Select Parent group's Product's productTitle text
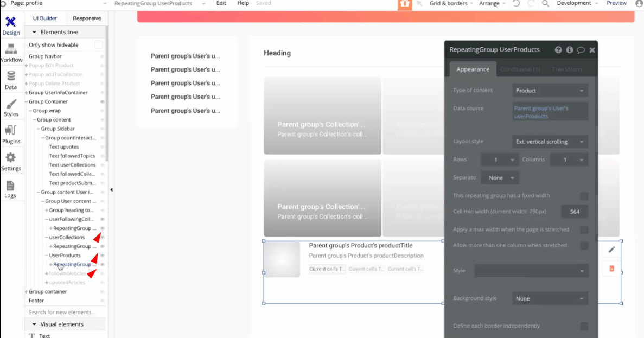Viewport: 644px width, 338px height. (x=361, y=246)
